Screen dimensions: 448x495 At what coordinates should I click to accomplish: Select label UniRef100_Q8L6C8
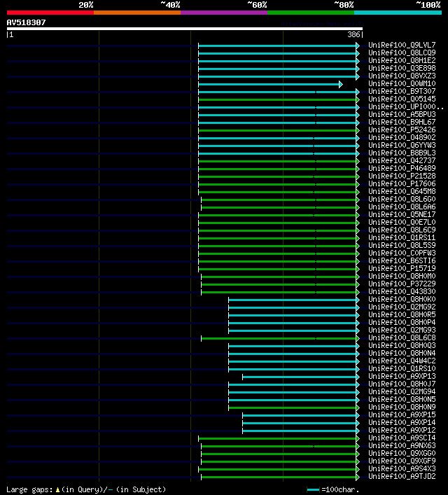click(402, 337)
